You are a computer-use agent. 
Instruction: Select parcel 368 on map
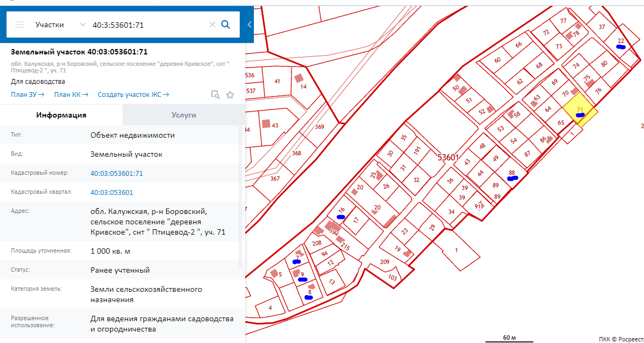296,154
